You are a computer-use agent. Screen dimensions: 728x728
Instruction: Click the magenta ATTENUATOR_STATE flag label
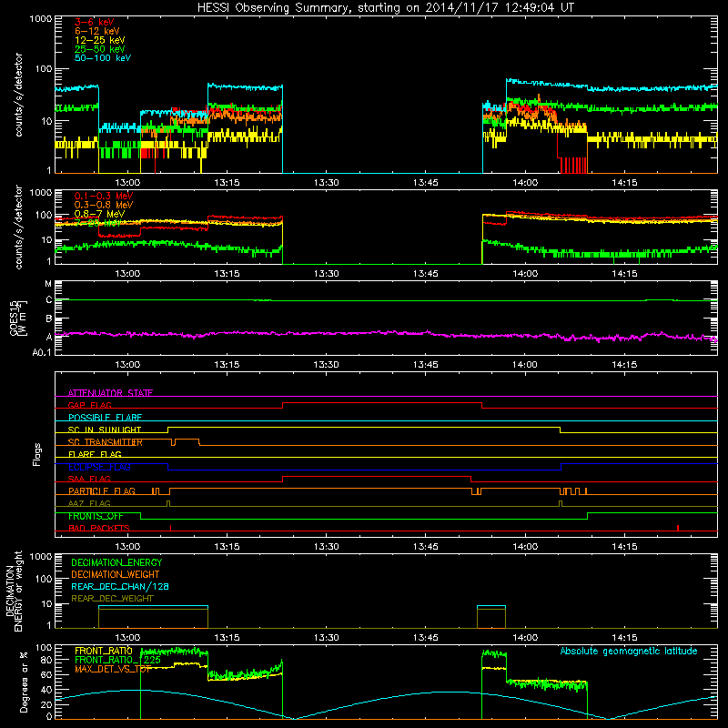(x=110, y=393)
